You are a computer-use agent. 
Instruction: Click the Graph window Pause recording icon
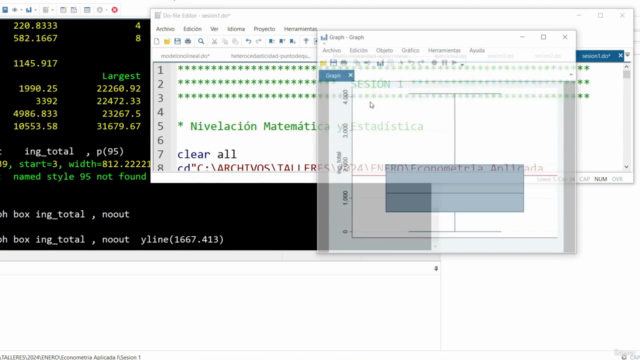(444, 63)
